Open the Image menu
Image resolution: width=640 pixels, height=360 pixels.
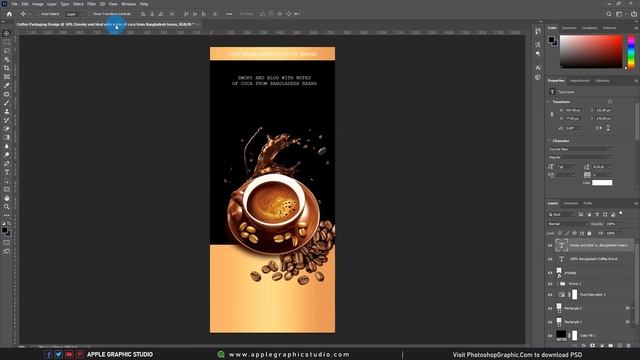38,4
